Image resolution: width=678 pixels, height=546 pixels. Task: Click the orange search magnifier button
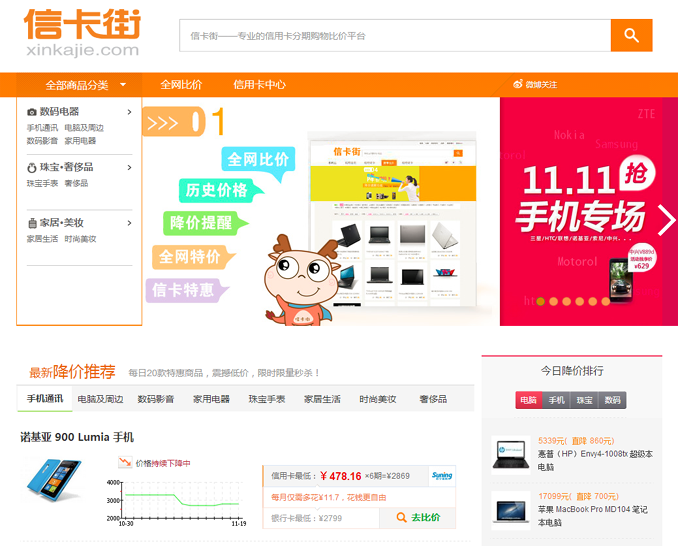tap(631, 35)
